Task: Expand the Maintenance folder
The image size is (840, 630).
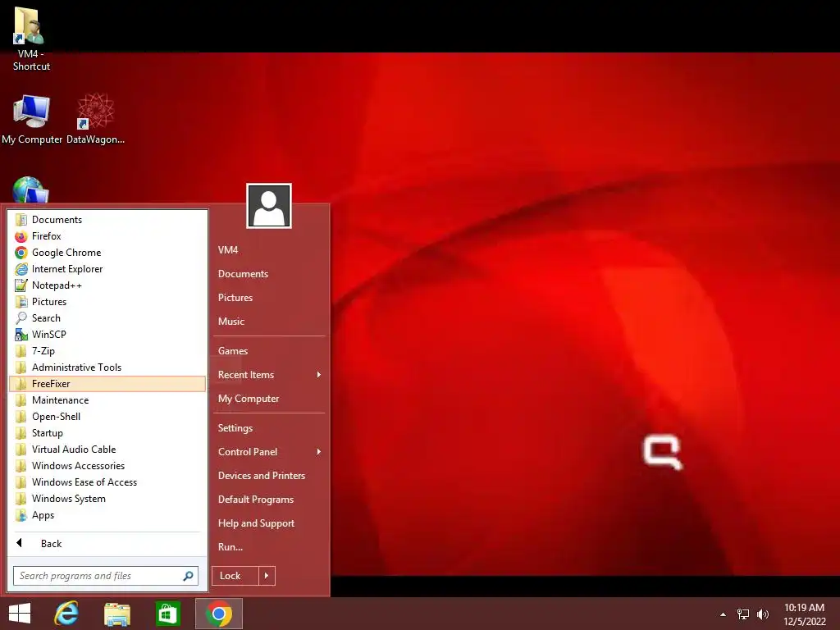Action: click(107, 400)
